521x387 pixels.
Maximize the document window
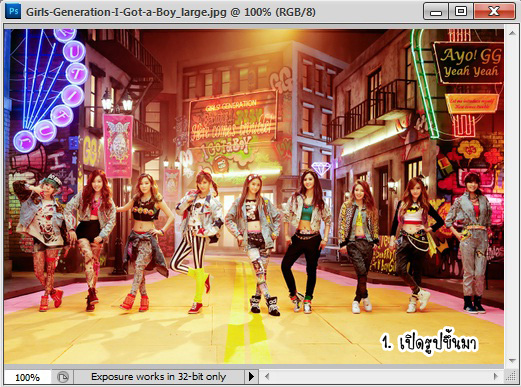461,12
